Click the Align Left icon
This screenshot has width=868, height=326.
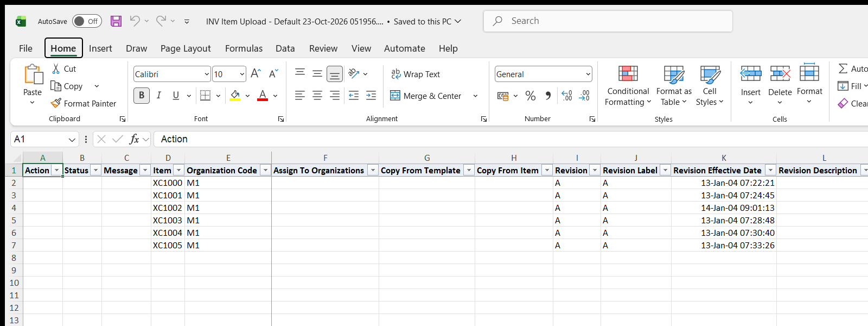pos(300,96)
